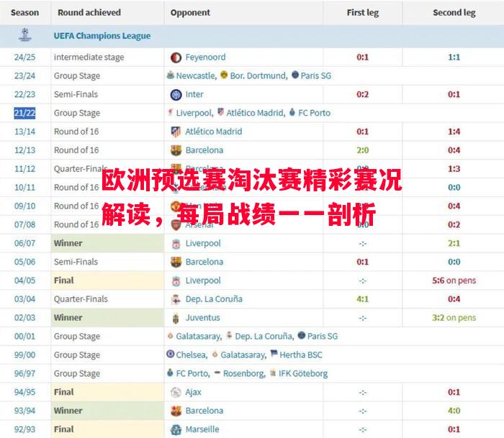Open the Marseille opponent link
The image size is (504, 438).
pos(202,429)
